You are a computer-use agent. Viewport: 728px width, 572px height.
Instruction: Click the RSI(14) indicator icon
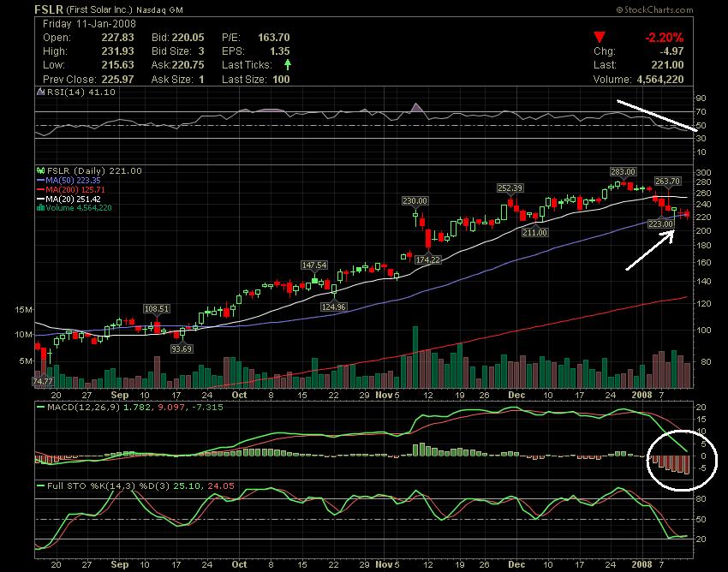tap(41, 92)
